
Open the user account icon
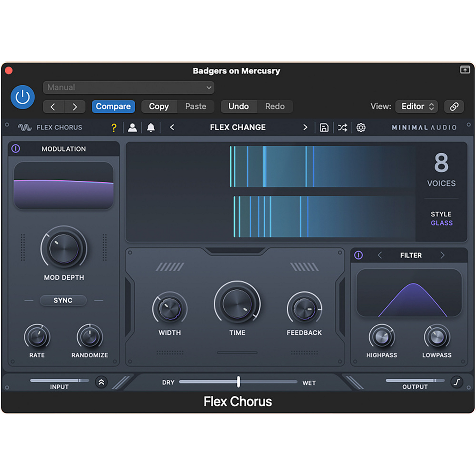132,128
